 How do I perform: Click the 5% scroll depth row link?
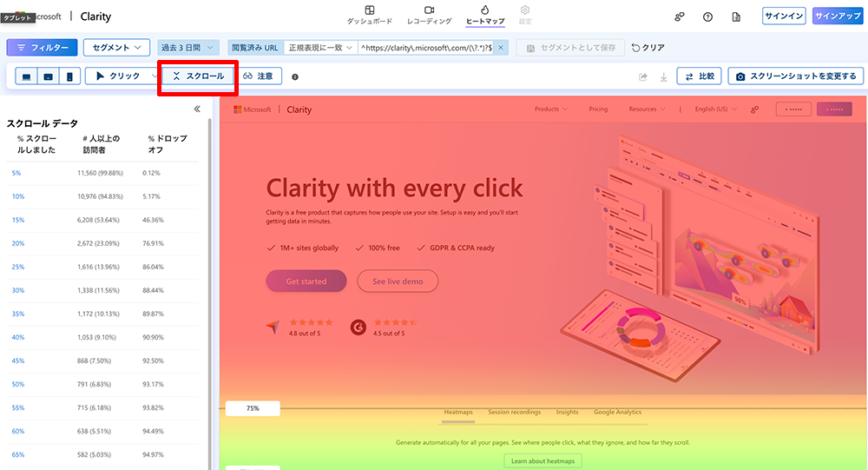[16, 173]
